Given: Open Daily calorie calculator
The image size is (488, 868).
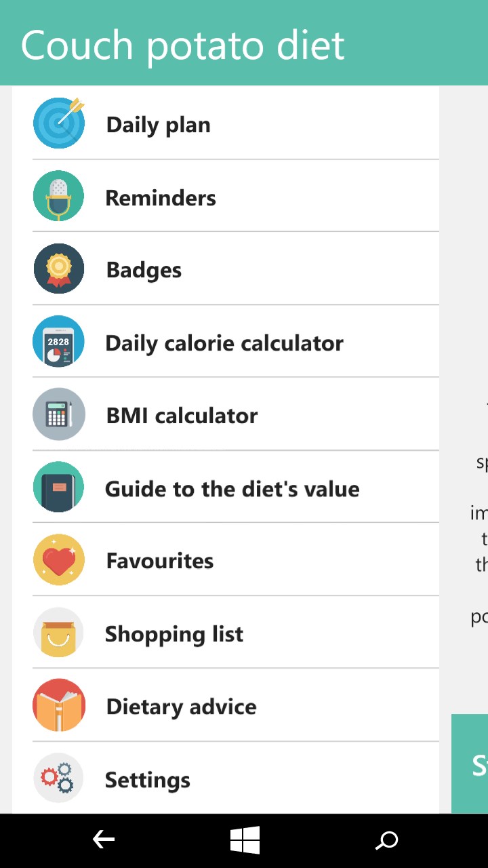Looking at the screenshot, I should coord(224,343).
